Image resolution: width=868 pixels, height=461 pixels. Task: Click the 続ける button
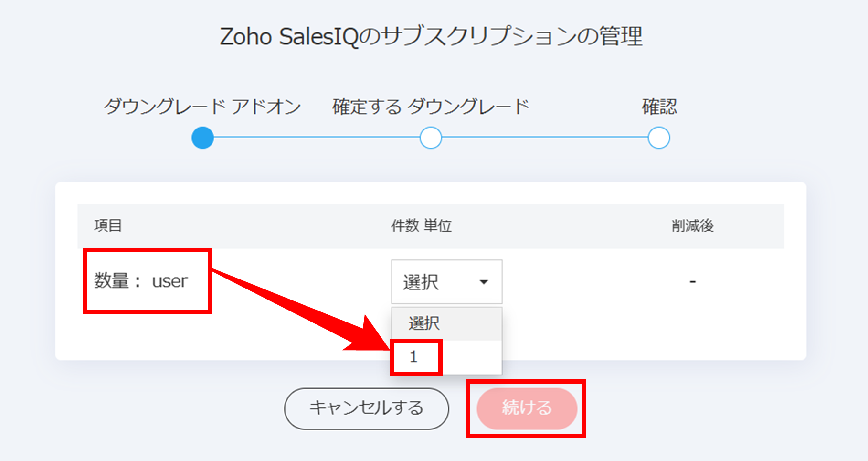coord(527,408)
